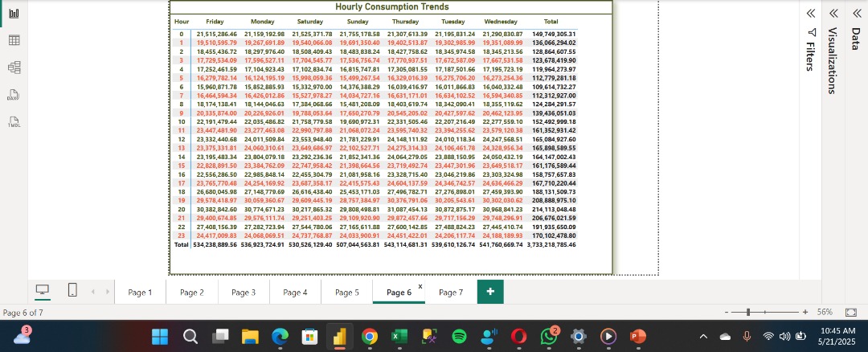868x352 pixels.
Task: Switch to Page 5 tab
Action: coord(346,293)
